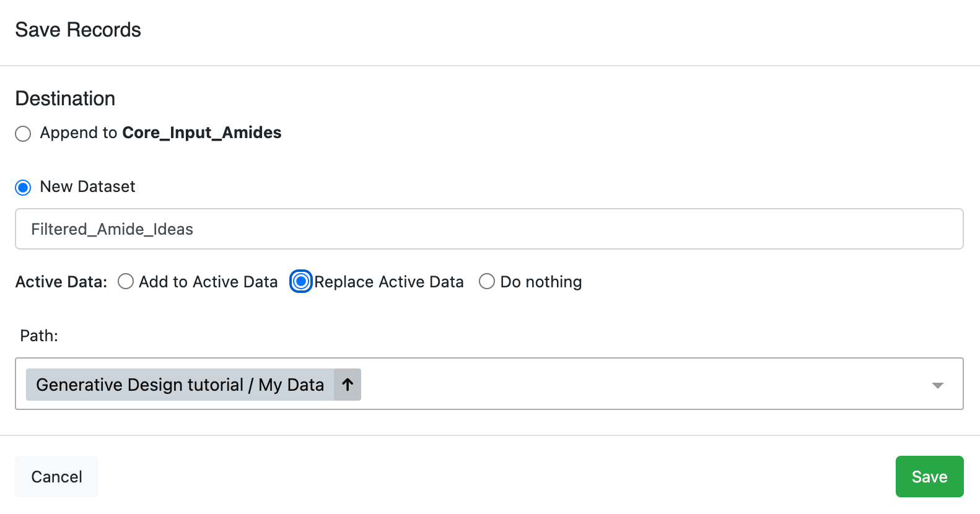This screenshot has width=980, height=514.
Task: Choose the New Dataset radio button
Action: [x=23, y=188]
